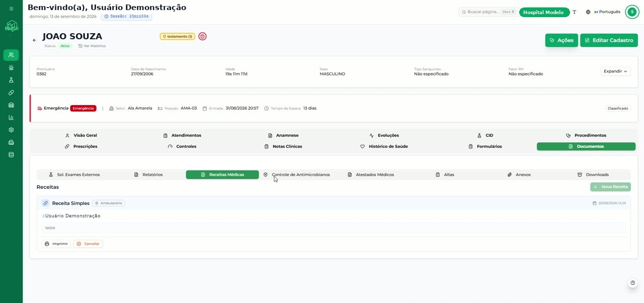Screen dimensions: 644x303
Task: Switch to Downloads subtab
Action: point(593,175)
